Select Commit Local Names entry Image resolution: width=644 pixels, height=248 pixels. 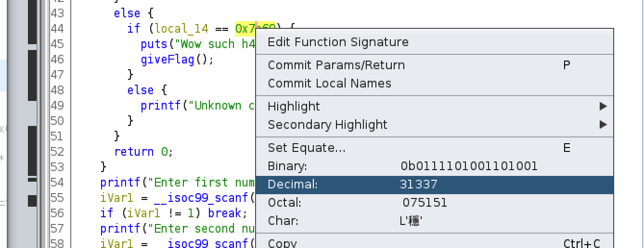[x=434, y=83]
